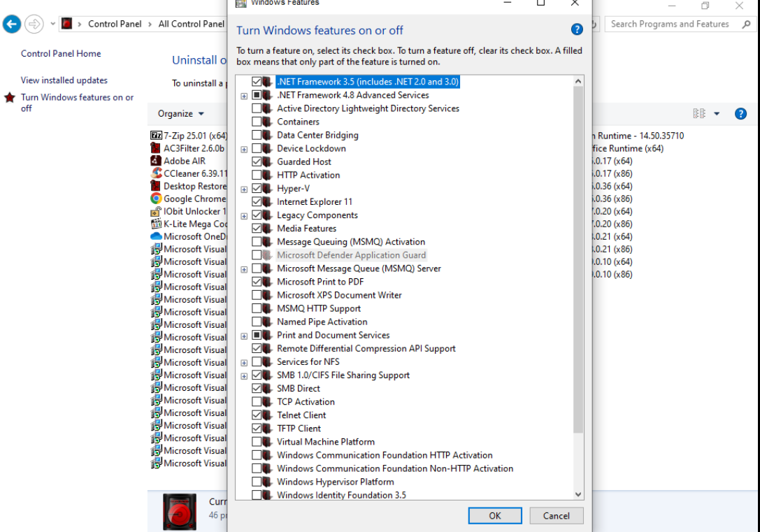Viewport: 760px width, 532px height.
Task: Select the K-Lite Mega Codec icon
Action: tap(156, 224)
